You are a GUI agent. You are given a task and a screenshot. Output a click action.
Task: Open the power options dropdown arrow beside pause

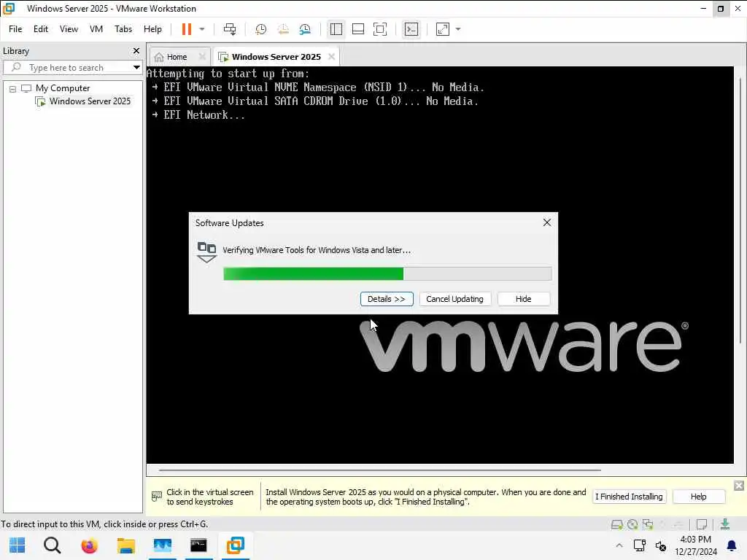pyautogui.click(x=202, y=29)
